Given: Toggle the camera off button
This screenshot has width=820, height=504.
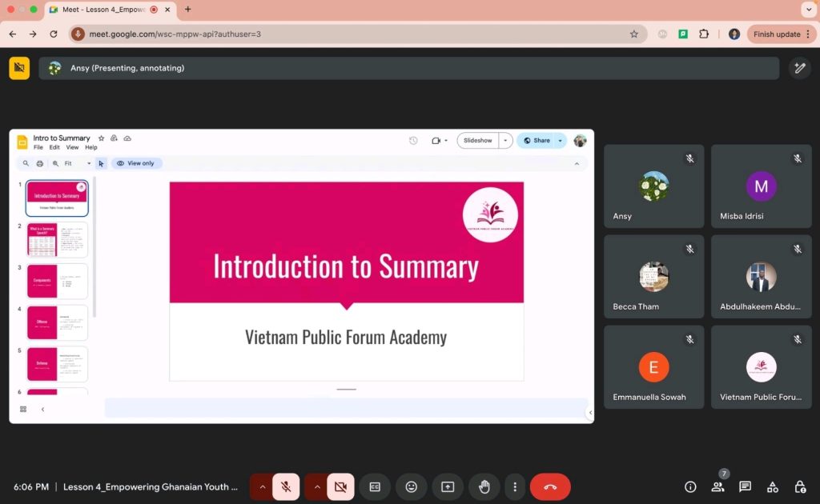Looking at the screenshot, I should (340, 486).
